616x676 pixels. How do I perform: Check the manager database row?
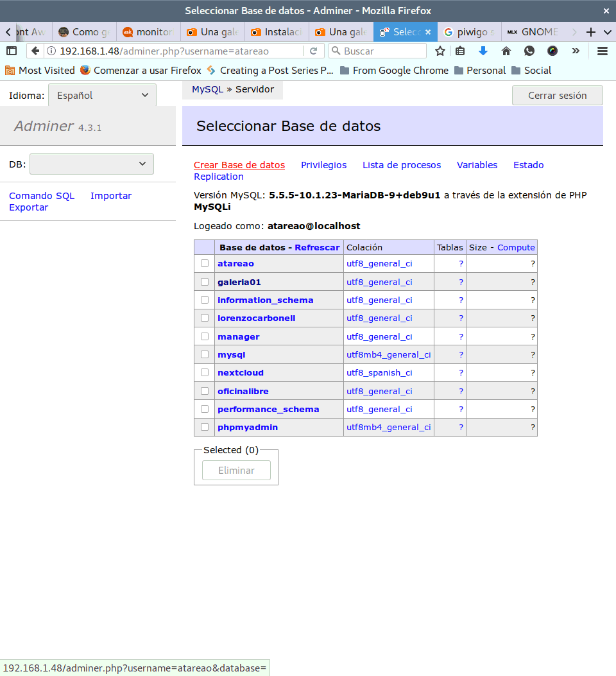coord(205,336)
